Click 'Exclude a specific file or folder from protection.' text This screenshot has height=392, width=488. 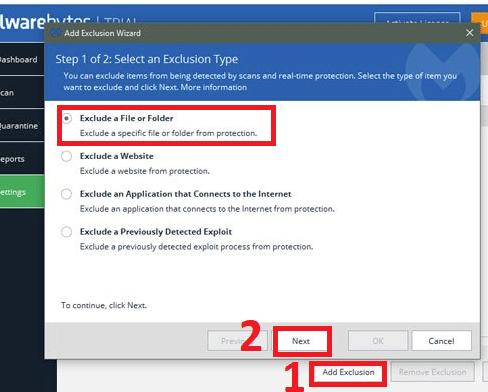(x=168, y=133)
